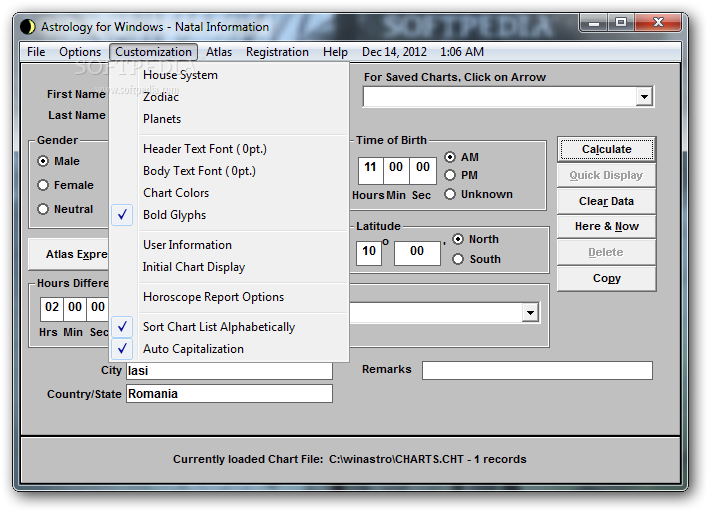Image resolution: width=709 pixels, height=512 pixels.
Task: Open Horoscope Report Options
Action: coord(229,297)
